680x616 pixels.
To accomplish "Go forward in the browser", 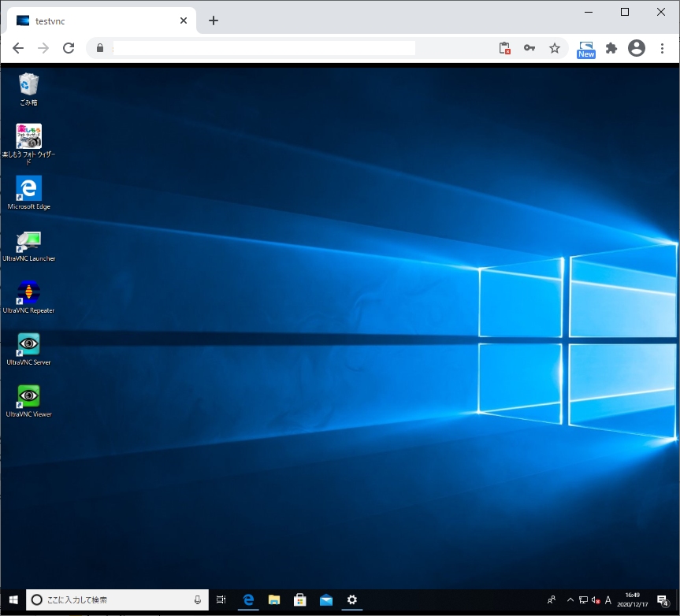I will click(43, 48).
